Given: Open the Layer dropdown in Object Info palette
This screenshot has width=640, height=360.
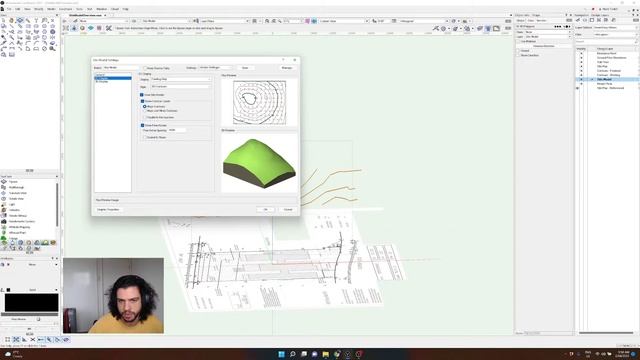Looking at the screenshot, I should pos(548,37).
